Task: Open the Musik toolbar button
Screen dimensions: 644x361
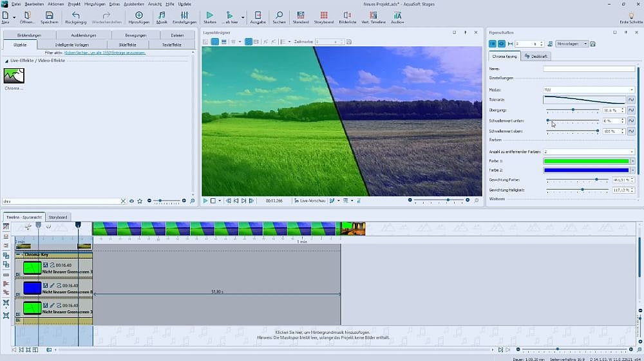Action: (x=161, y=15)
